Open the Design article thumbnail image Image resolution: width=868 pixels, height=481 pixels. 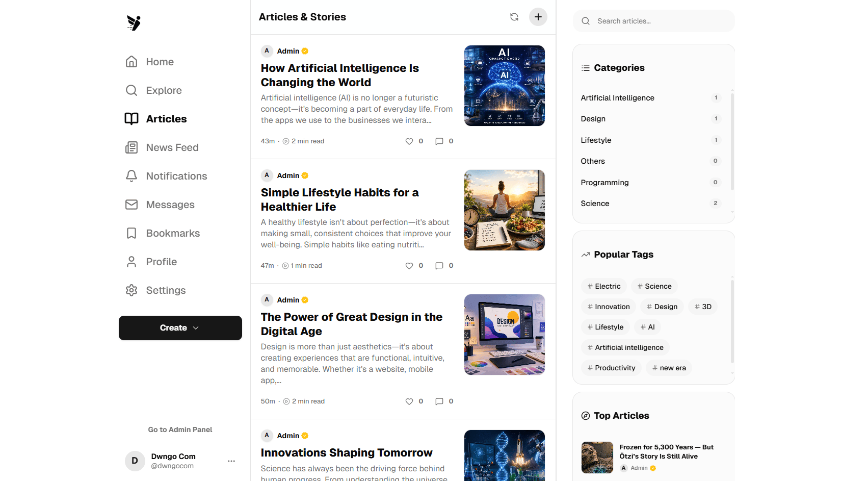point(505,335)
